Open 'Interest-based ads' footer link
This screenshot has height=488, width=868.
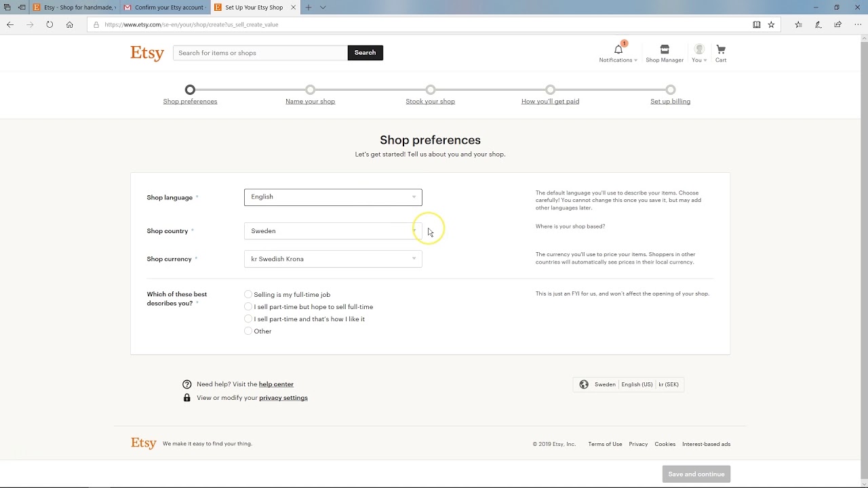(706, 444)
